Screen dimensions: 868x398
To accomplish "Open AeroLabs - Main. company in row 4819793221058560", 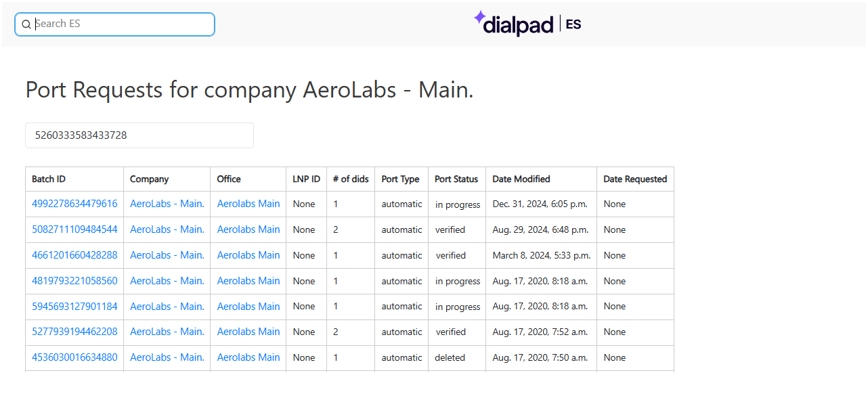I will coord(167,281).
